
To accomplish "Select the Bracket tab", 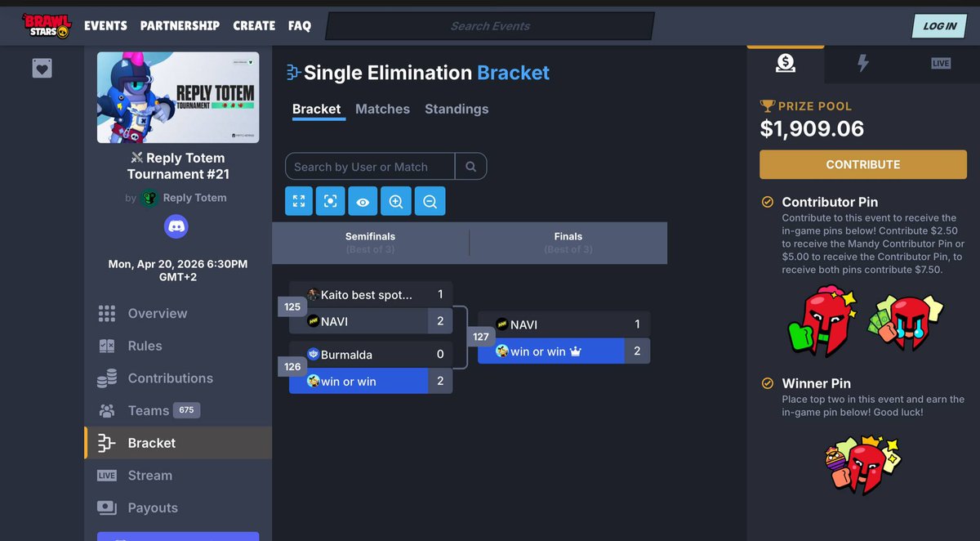I will 316,109.
